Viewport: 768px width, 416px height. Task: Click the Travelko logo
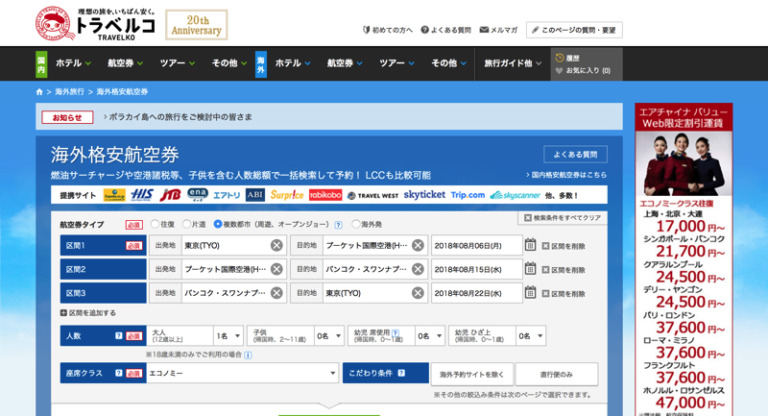tap(96, 24)
